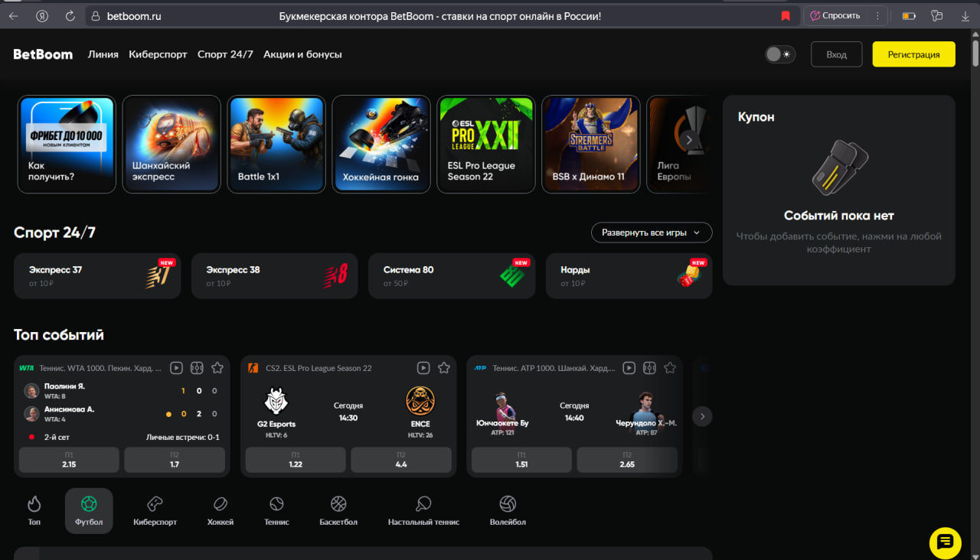
Task: Click the BetBoom logo
Action: [x=43, y=54]
